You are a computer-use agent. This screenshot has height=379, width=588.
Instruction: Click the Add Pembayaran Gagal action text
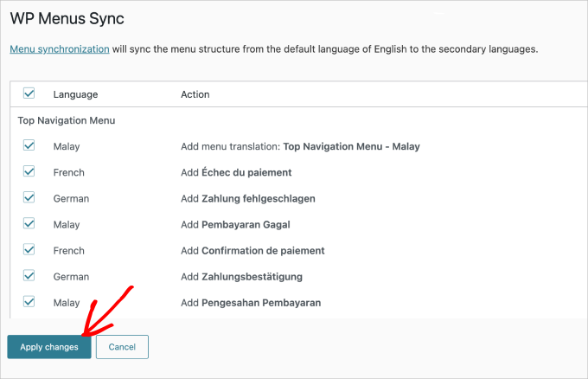click(234, 224)
